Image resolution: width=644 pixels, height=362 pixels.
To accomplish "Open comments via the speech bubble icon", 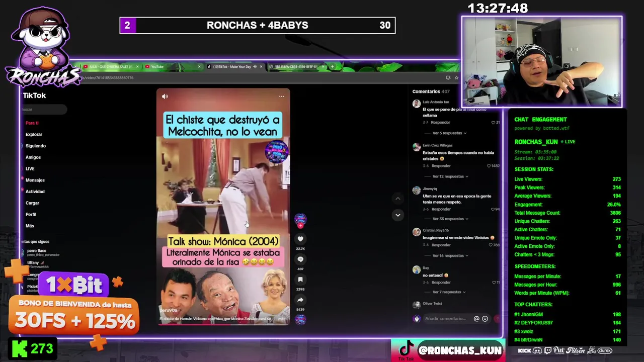I will coord(300,259).
